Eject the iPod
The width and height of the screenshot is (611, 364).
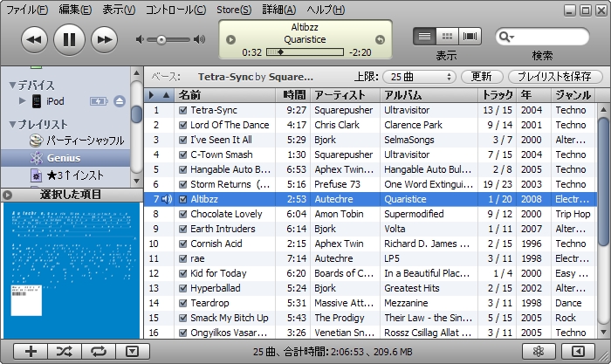click(120, 101)
